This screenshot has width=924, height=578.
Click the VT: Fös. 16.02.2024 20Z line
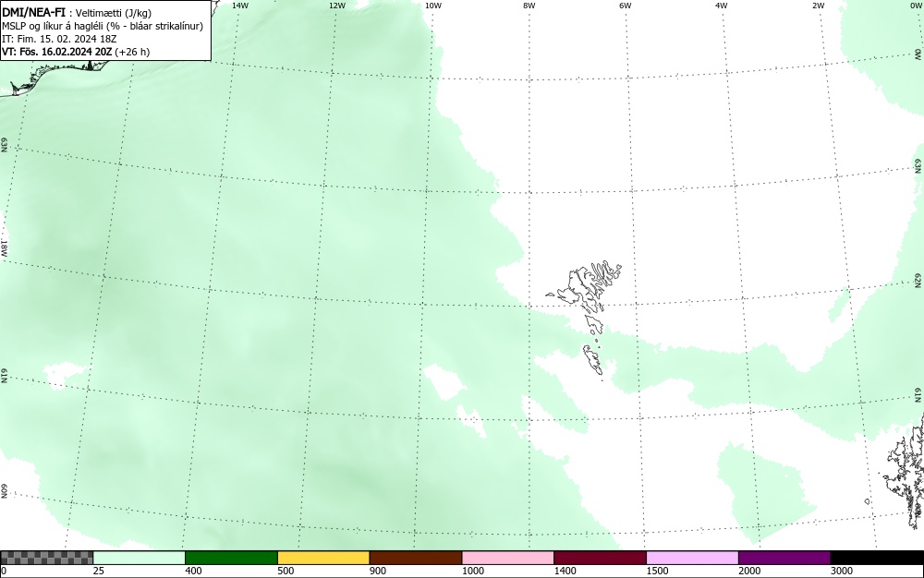[76, 52]
